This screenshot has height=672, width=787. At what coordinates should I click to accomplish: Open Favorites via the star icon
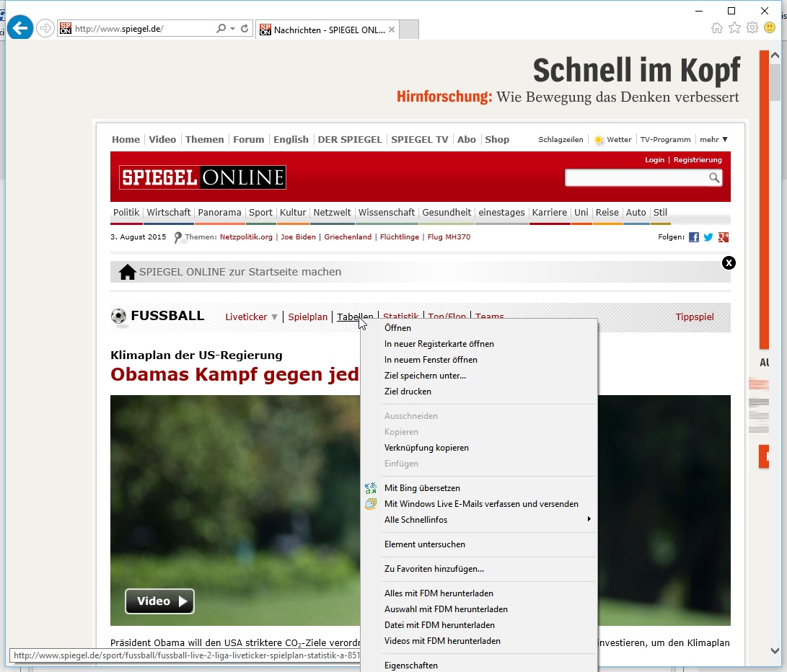tap(734, 28)
